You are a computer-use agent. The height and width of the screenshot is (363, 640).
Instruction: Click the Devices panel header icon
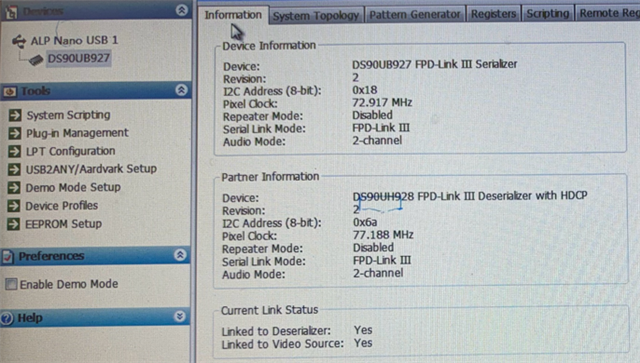pyautogui.click(x=11, y=12)
